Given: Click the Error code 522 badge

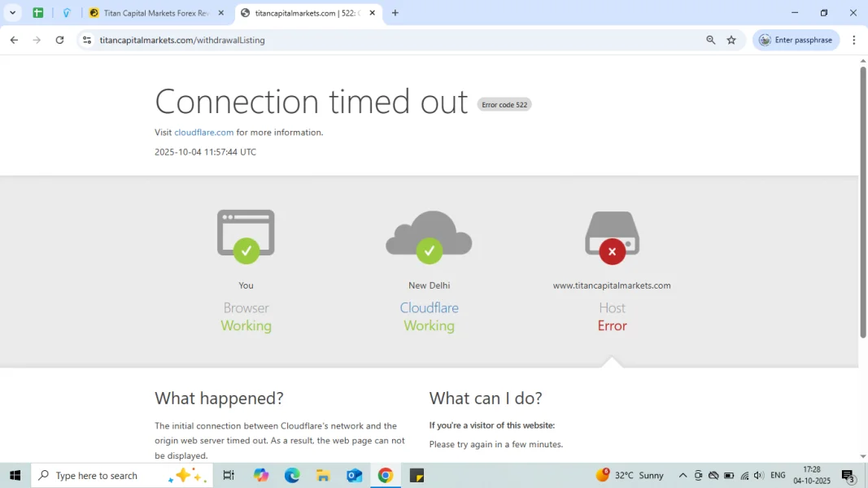Looking at the screenshot, I should (504, 105).
